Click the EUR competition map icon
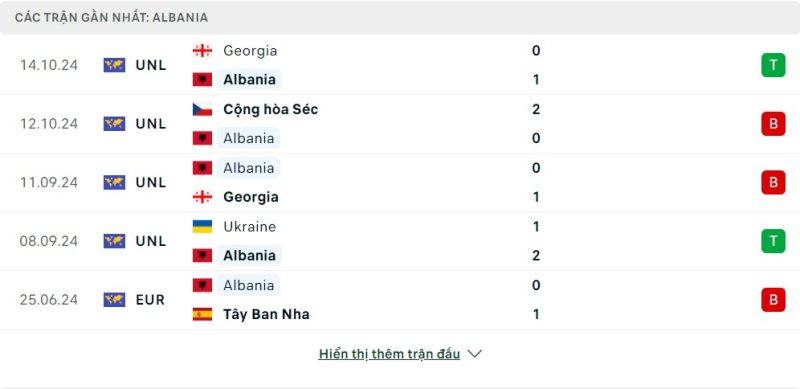This screenshot has height=389, width=800. (114, 300)
